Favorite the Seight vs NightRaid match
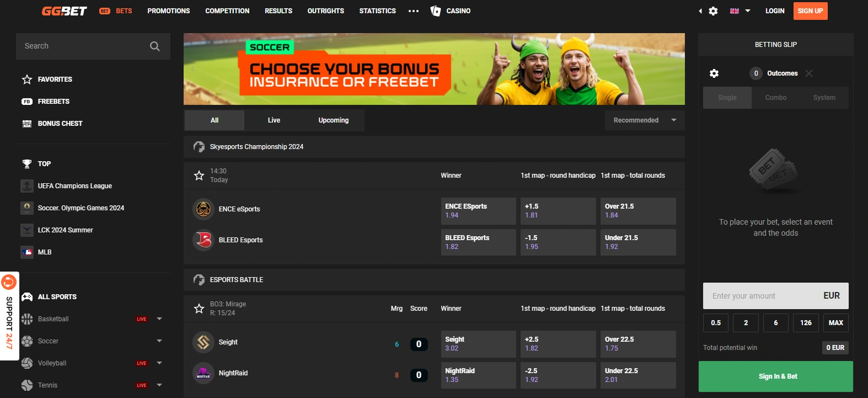868x398 pixels. (199, 309)
